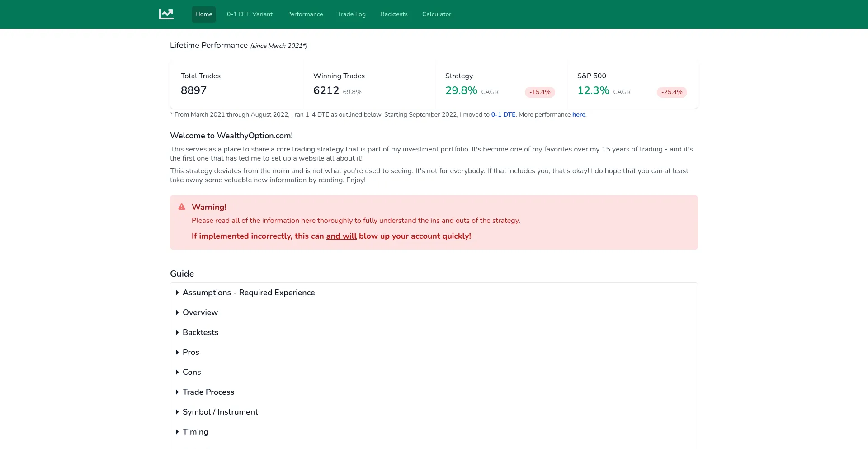Open the Calculator page
Viewport: 868px width, 449px height.
click(x=437, y=14)
